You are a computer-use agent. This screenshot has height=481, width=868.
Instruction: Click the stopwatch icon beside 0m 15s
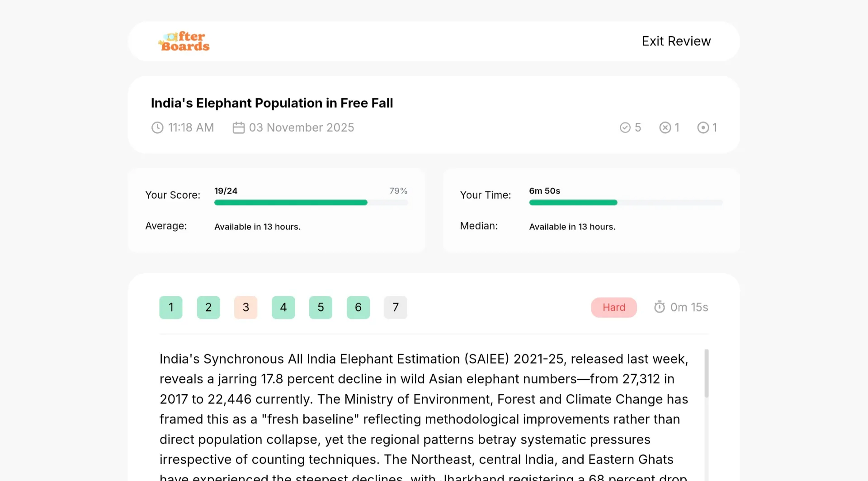pos(660,307)
